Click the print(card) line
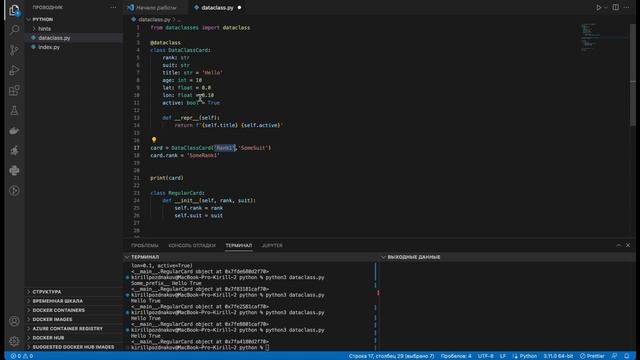640x360 pixels. [x=167, y=178]
